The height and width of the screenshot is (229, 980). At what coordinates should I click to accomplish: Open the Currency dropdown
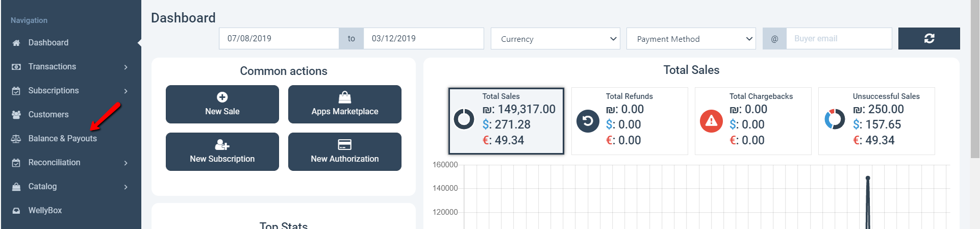tap(556, 39)
